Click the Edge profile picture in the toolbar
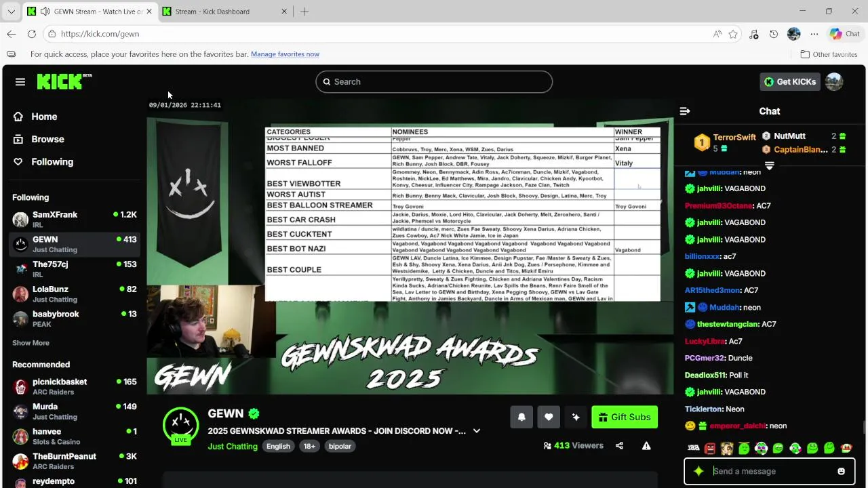Screen dimensions: 868x488 [794, 34]
